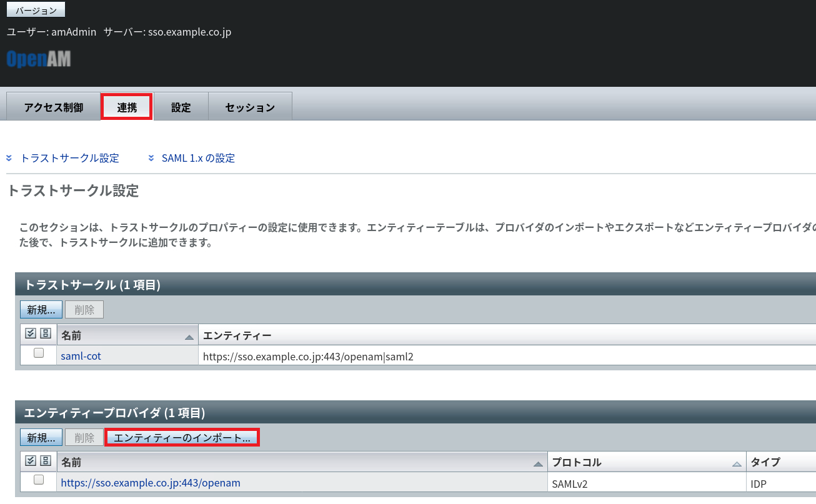Click IDP type cell
The width and height of the screenshot is (816, 504).
click(759, 484)
